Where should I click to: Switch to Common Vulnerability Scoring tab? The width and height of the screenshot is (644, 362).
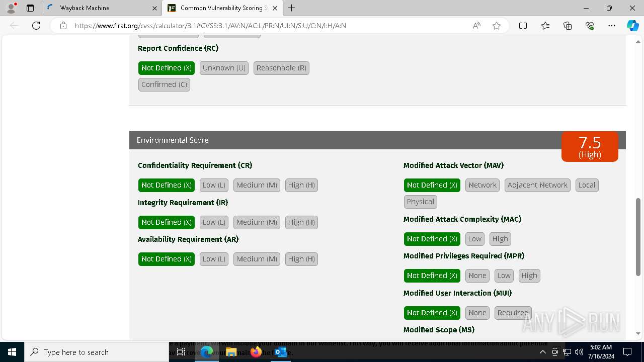click(x=222, y=8)
